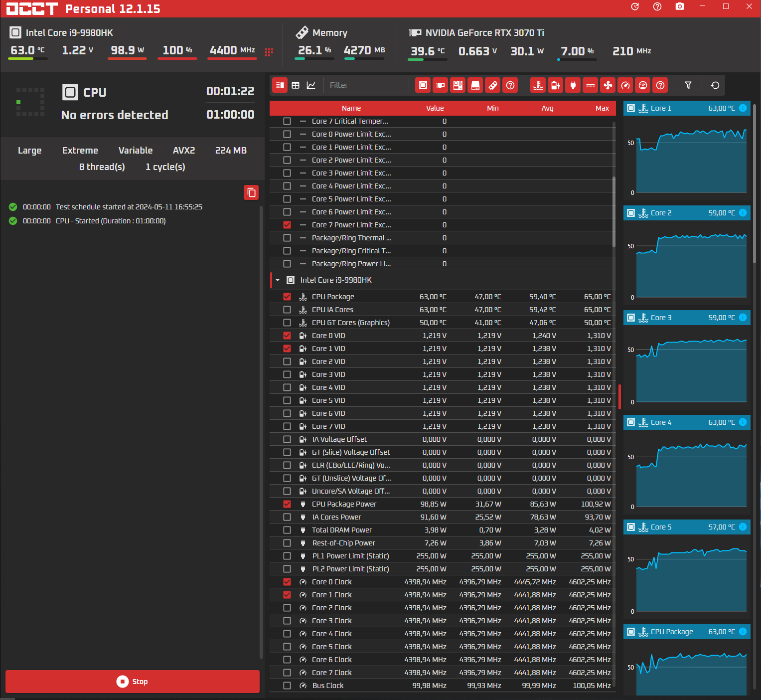Switch to the list and graph view
This screenshot has width=761, height=700.
[x=280, y=85]
